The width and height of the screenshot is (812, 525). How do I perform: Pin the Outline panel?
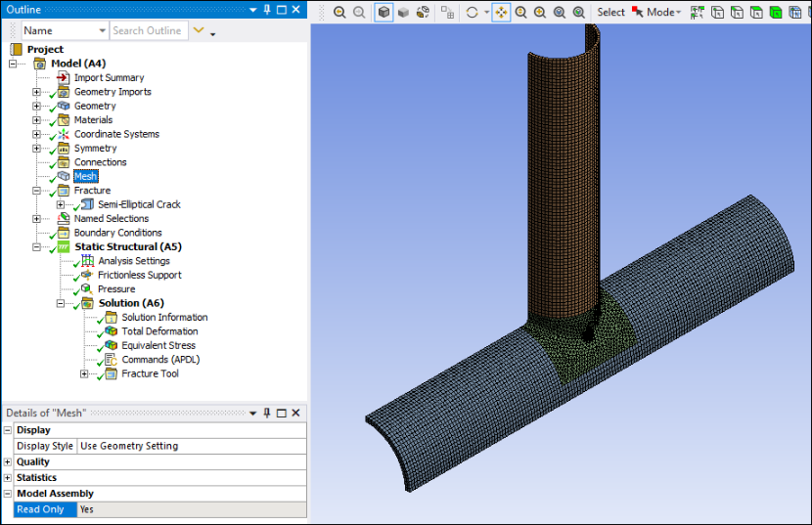tap(267, 10)
